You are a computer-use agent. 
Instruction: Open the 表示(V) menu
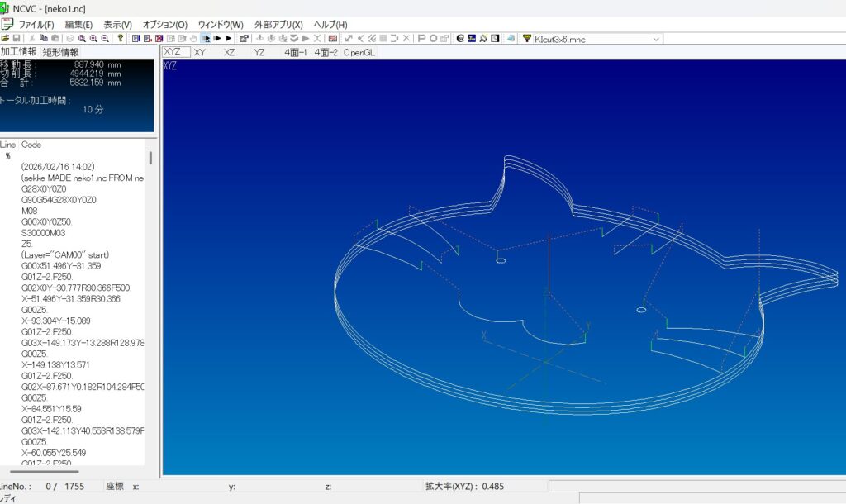117,24
